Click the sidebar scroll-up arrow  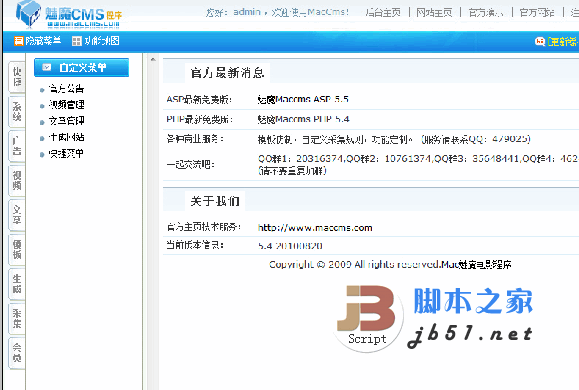pyautogui.click(x=153, y=59)
